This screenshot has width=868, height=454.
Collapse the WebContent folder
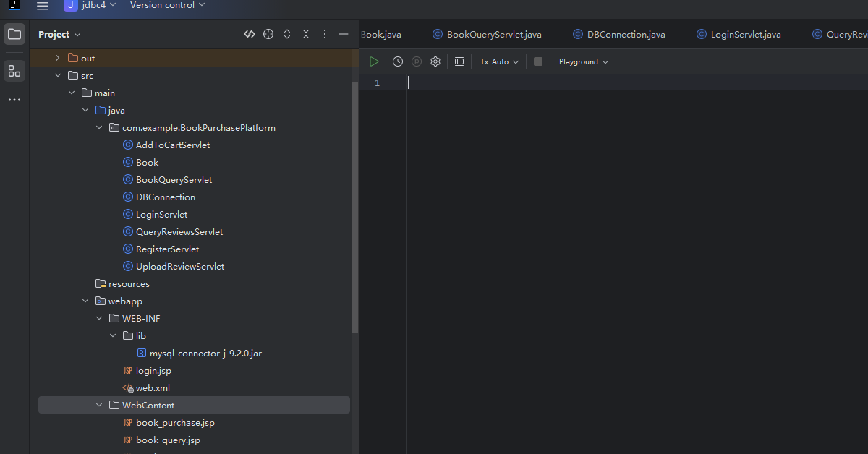click(99, 405)
